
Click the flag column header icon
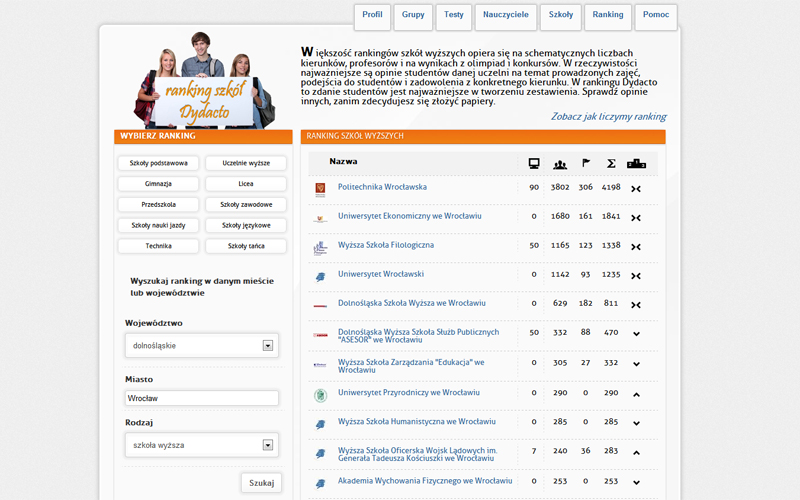point(586,163)
